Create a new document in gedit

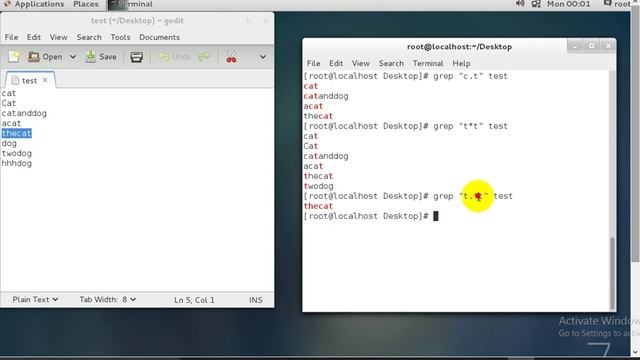click(x=14, y=57)
